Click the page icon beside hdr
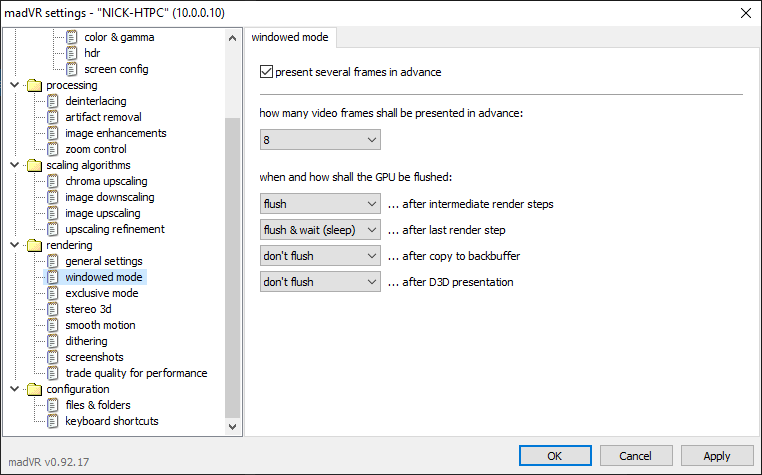 72,53
